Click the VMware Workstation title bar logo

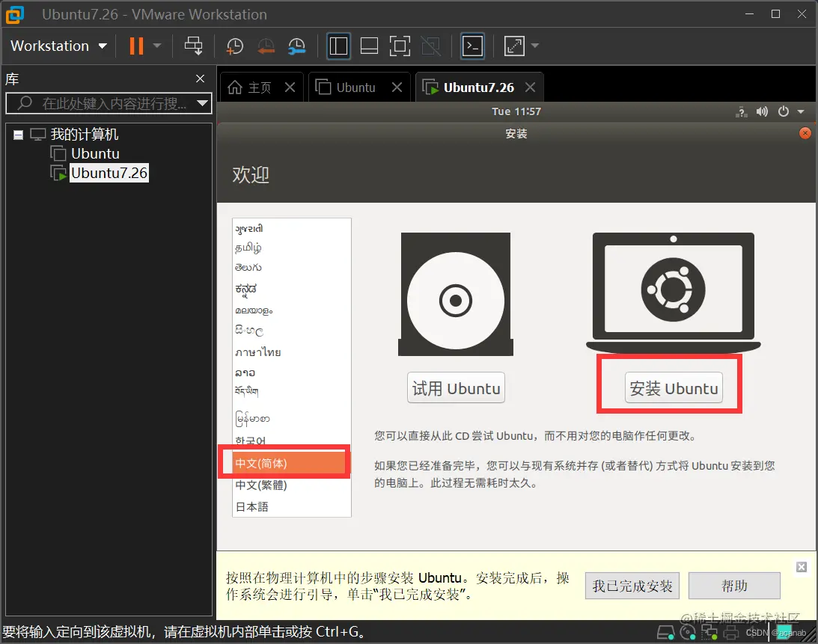tap(15, 15)
